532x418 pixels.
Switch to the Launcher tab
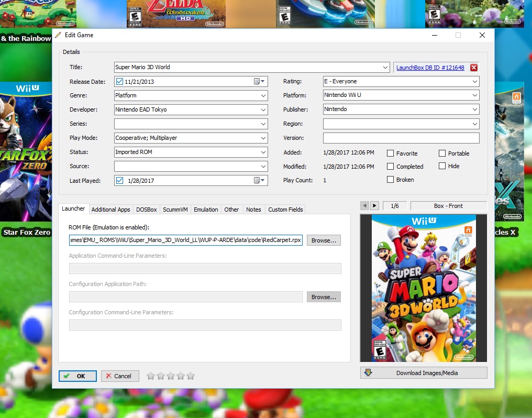click(x=73, y=208)
